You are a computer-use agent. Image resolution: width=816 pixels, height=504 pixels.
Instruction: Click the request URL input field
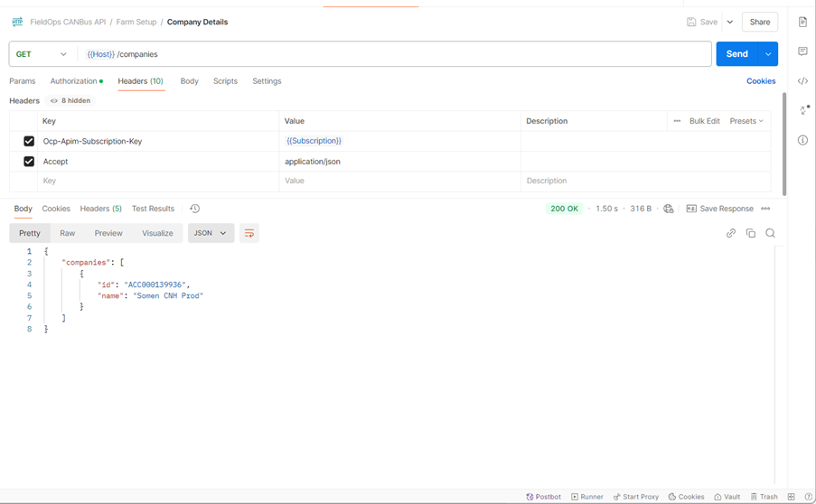pyautogui.click(x=407, y=54)
